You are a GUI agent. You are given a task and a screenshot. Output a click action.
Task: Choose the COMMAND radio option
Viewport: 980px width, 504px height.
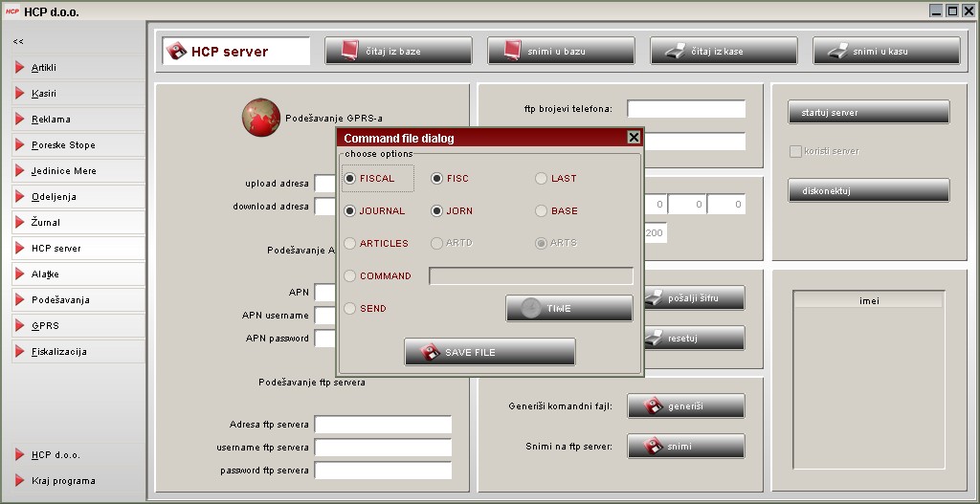[x=350, y=275]
